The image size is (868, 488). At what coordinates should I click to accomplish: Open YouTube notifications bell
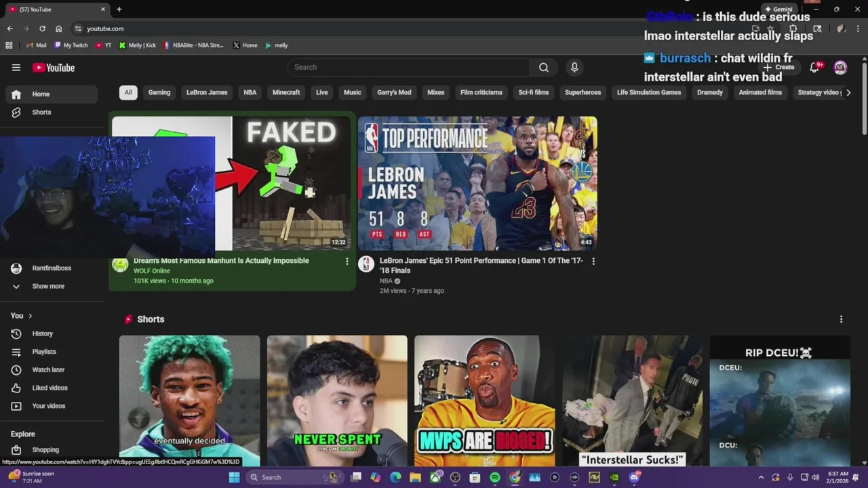(x=815, y=67)
